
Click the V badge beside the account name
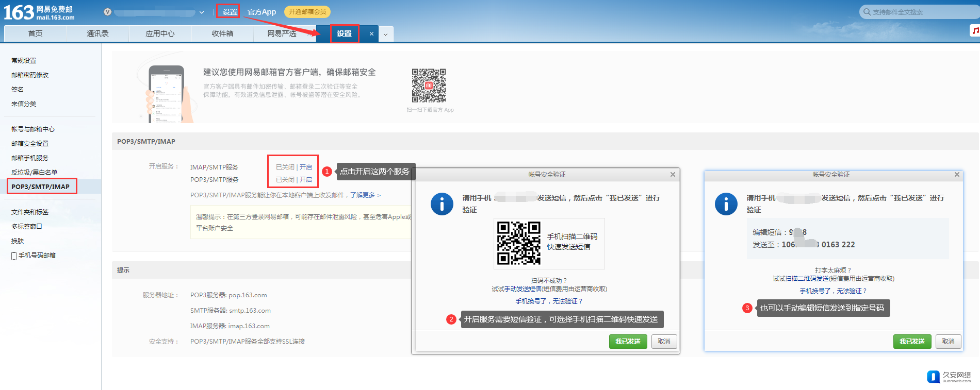click(x=107, y=12)
